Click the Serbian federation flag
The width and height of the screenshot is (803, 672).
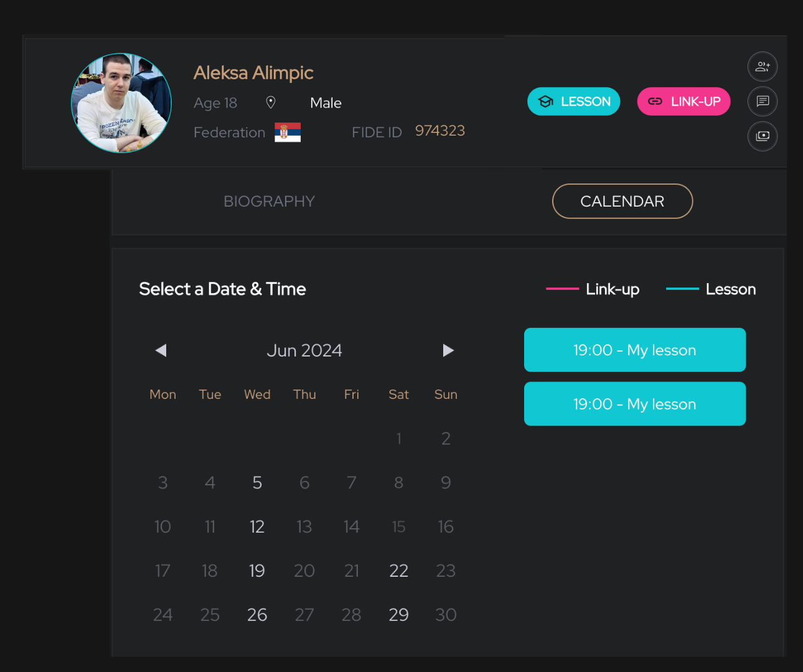[x=288, y=132]
